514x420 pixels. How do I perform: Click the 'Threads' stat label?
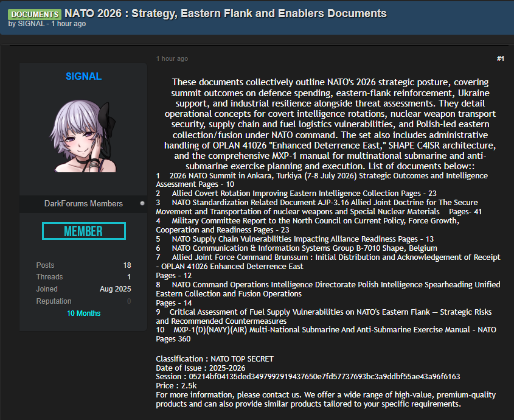point(49,277)
